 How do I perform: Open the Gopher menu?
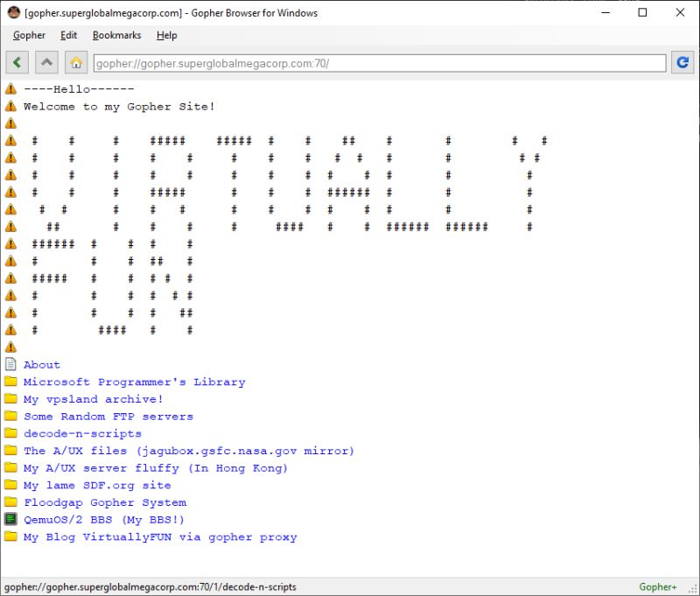point(29,35)
